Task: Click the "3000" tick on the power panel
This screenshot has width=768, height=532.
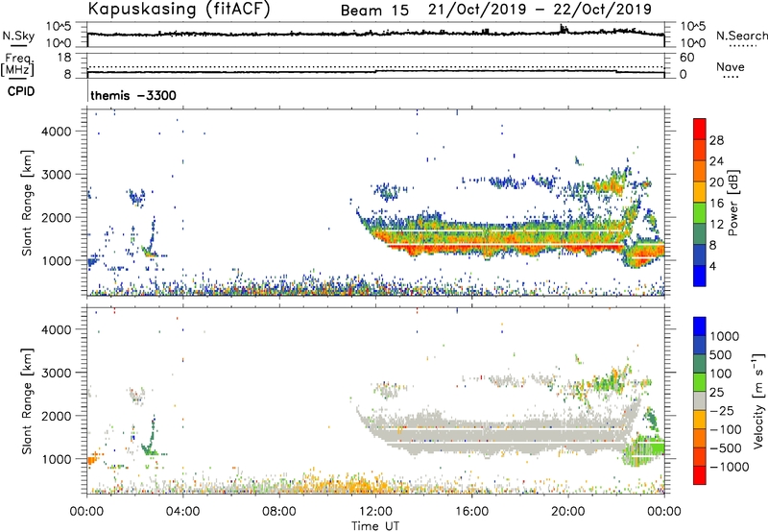Action: (57, 175)
